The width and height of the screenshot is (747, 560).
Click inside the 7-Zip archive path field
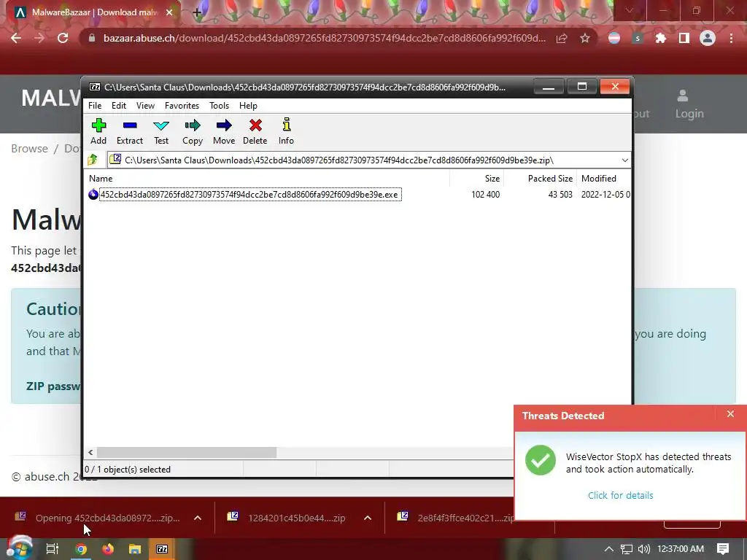(x=365, y=160)
